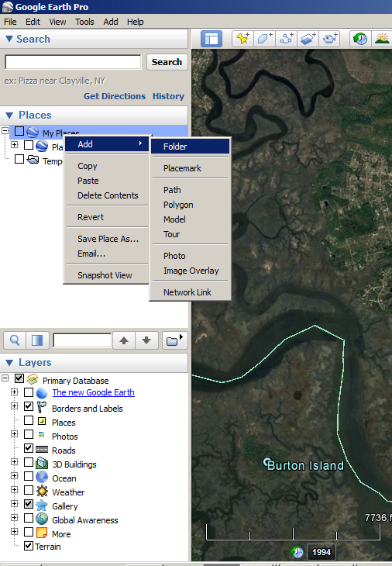Click the Google Earth Pro title icon

(x=7, y=7)
